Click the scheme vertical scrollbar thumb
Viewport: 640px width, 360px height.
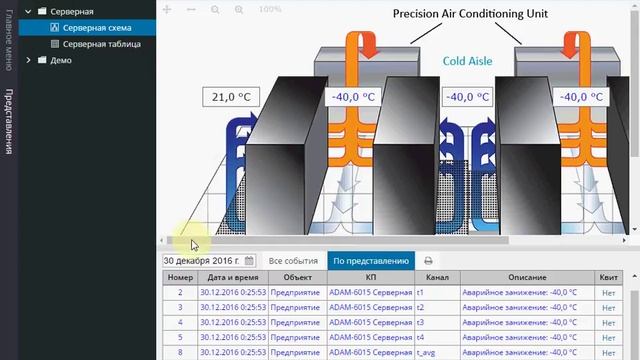click(634, 83)
